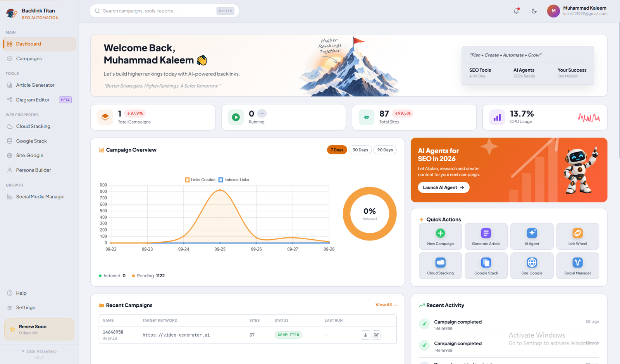Click the CPU Usage stat card icon

pos(497,117)
